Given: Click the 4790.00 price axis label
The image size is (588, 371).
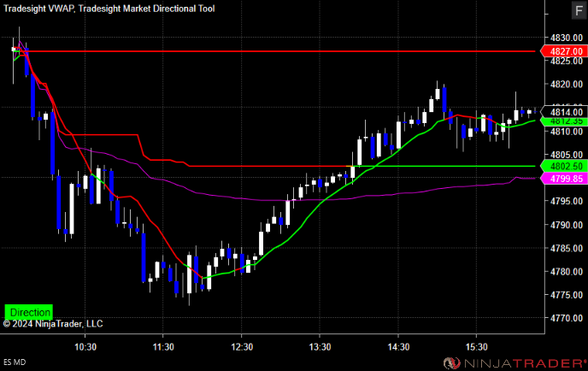Looking at the screenshot, I should (567, 225).
